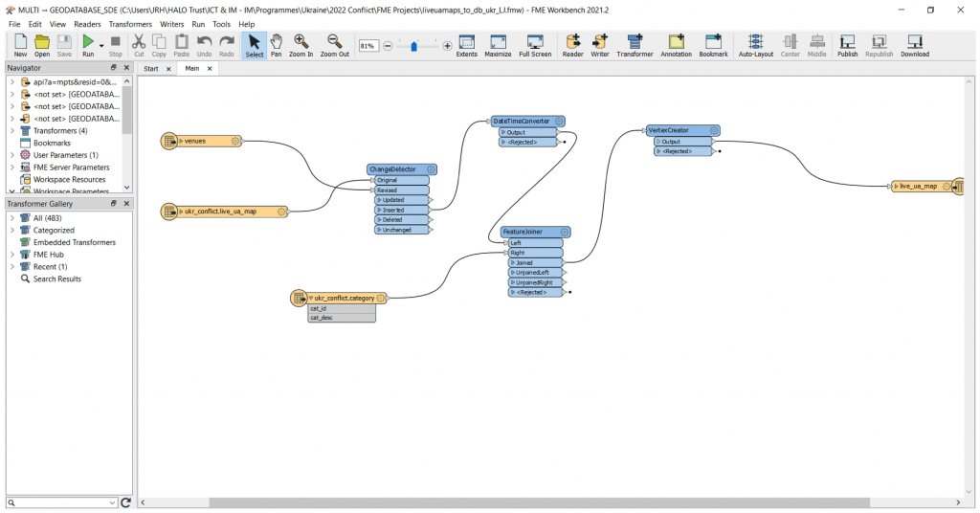Viewport: 980px width, 513px height.
Task: Add a Reader to the workspace
Action: (572, 45)
